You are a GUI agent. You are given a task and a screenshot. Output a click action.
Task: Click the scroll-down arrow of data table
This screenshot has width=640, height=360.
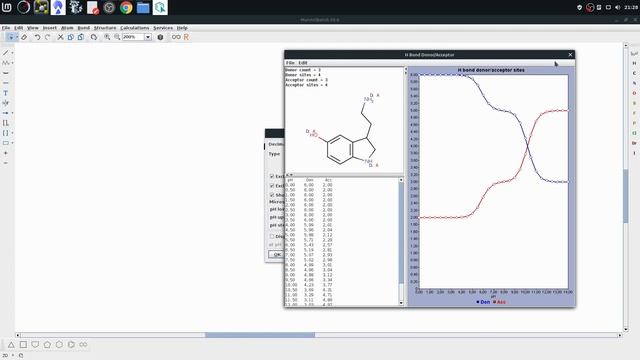click(x=401, y=303)
